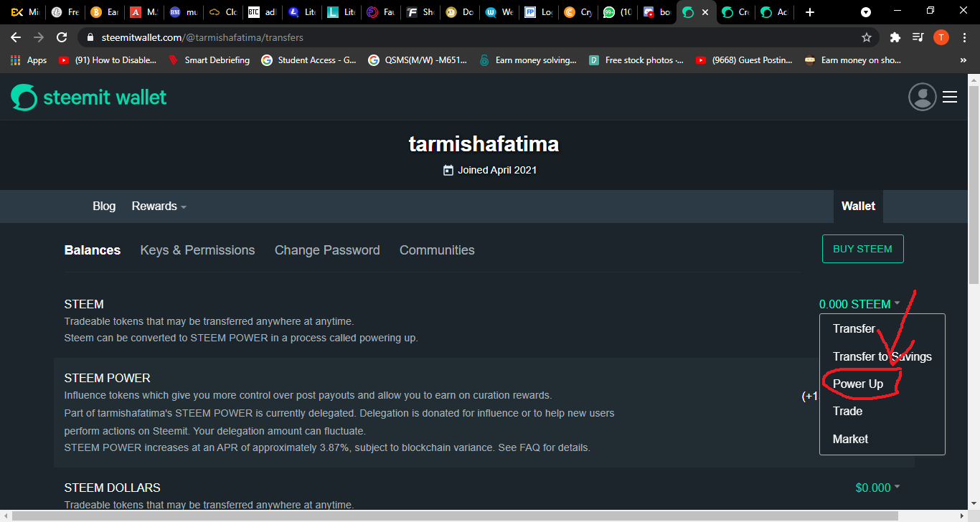Reload the Steemit wallet page
This screenshot has height=522, width=980.
click(x=62, y=37)
